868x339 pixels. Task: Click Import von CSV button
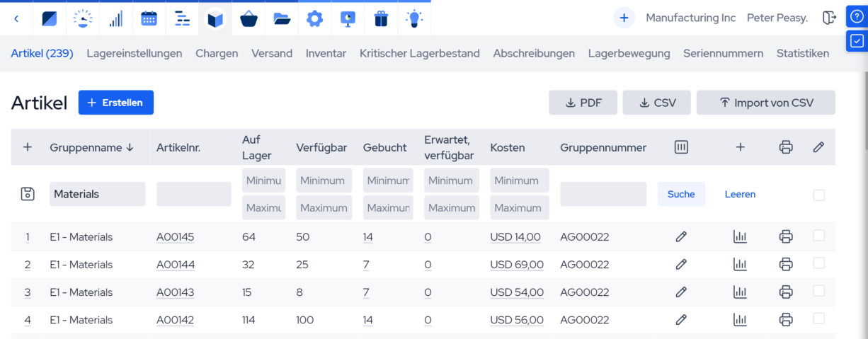coord(766,103)
